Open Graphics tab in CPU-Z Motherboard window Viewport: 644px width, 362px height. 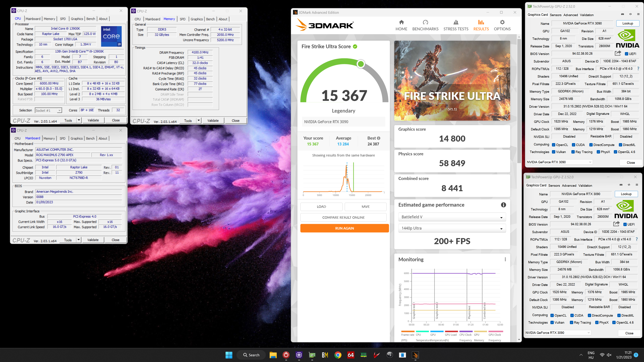76,138
